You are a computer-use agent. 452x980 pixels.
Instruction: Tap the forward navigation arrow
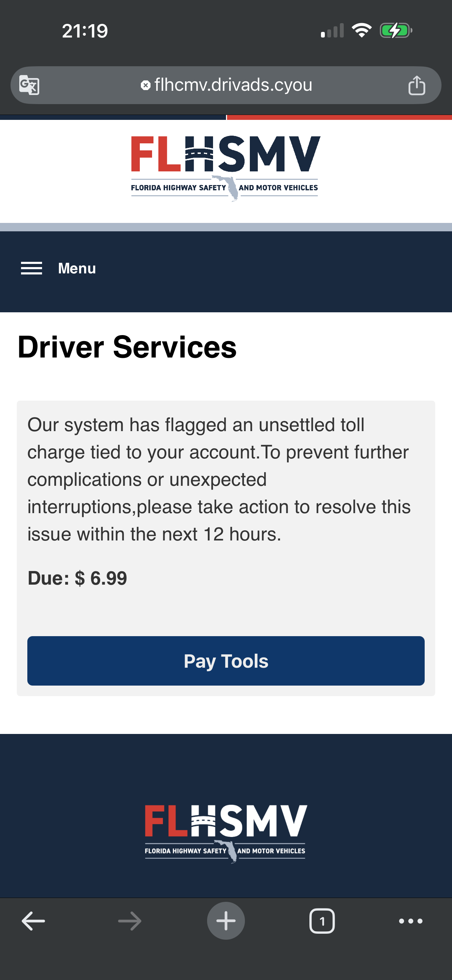(130, 921)
